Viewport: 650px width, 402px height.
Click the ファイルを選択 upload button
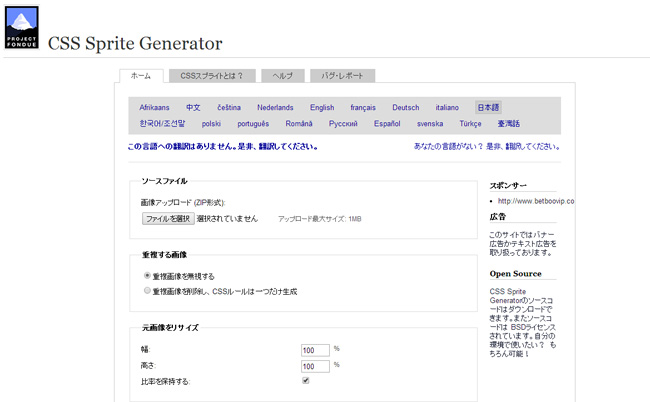coord(168,219)
